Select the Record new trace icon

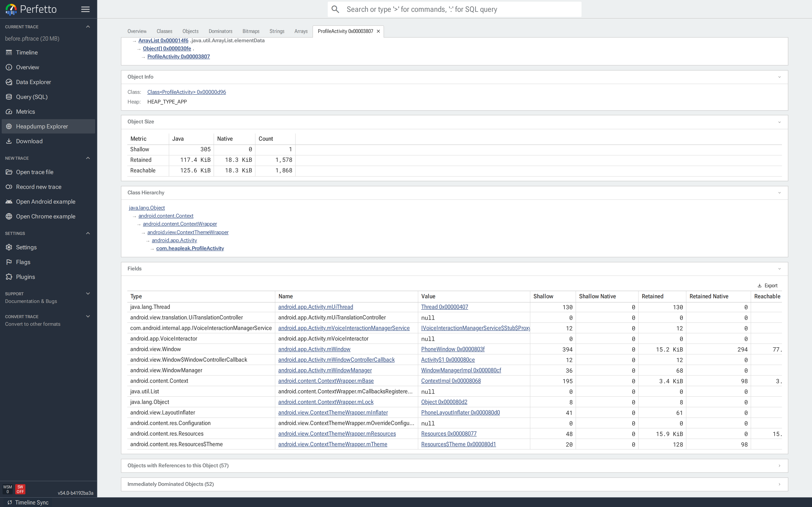coord(9,187)
